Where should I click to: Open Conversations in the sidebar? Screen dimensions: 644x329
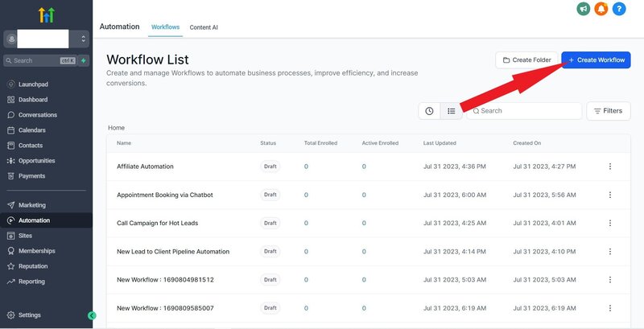[x=37, y=115]
